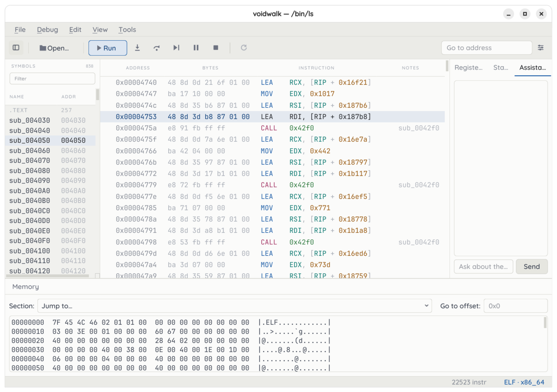Focus the Go to offset field

point(516,306)
